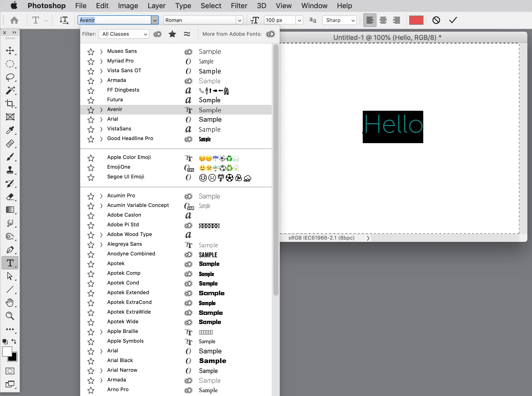Click the red text color swatch
Image resolution: width=532 pixels, height=396 pixels.
pyautogui.click(x=416, y=20)
